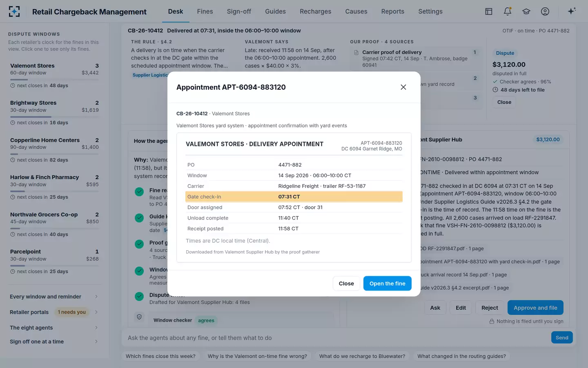Click the 1 needs you badge
The height and width of the screenshot is (368, 588).
(x=72, y=312)
